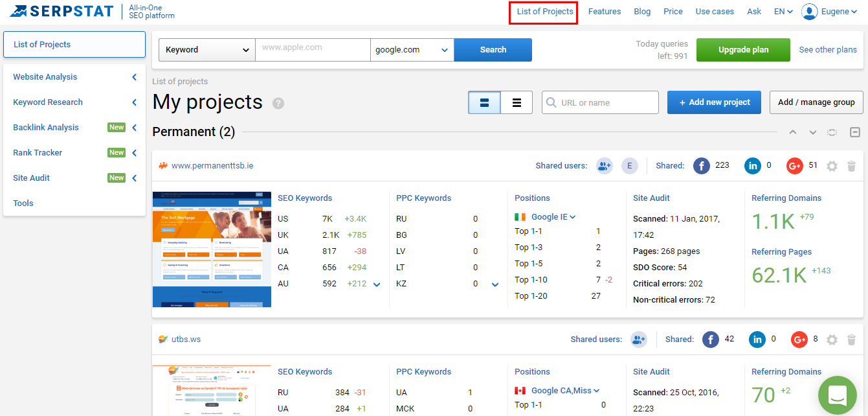868x416 pixels.
Task: Click the Add new project button
Action: coord(714,102)
